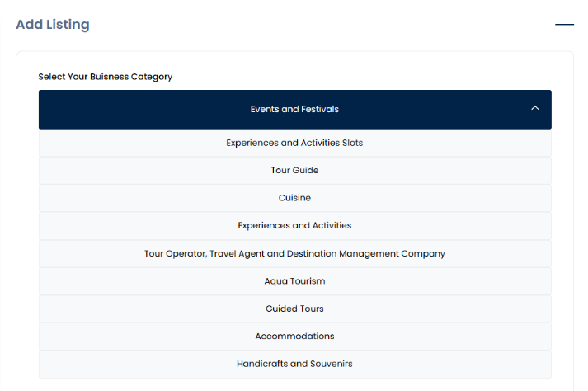The height and width of the screenshot is (391, 588).
Task: Pick Guided Tours from the list
Action: point(294,309)
